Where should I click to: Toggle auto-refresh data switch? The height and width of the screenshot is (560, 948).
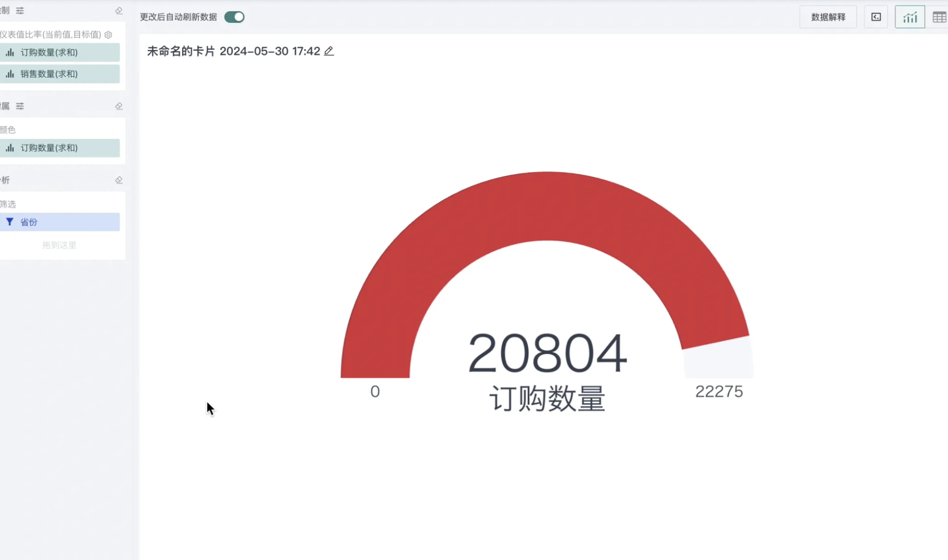coord(234,17)
